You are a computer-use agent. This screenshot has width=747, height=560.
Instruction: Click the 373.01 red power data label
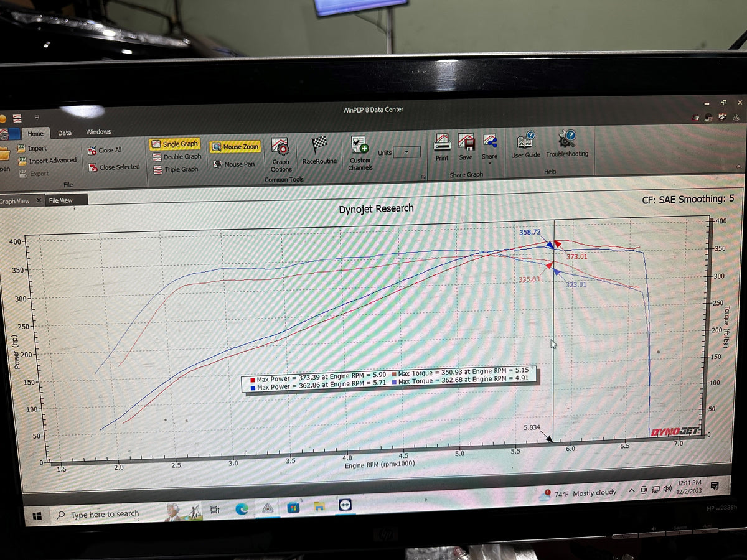click(x=577, y=256)
